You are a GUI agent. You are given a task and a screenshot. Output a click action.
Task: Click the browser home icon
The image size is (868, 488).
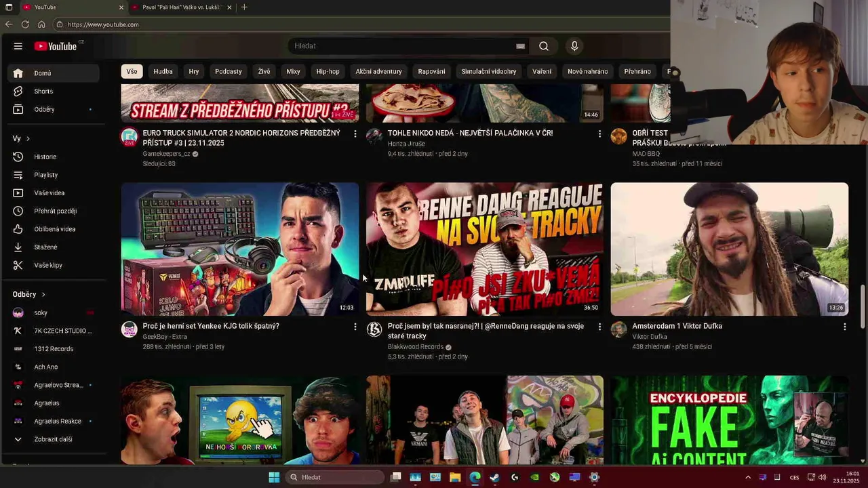[41, 24]
